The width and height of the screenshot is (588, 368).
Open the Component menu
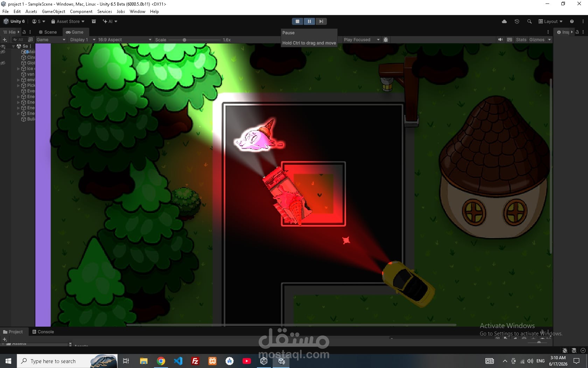tap(81, 12)
